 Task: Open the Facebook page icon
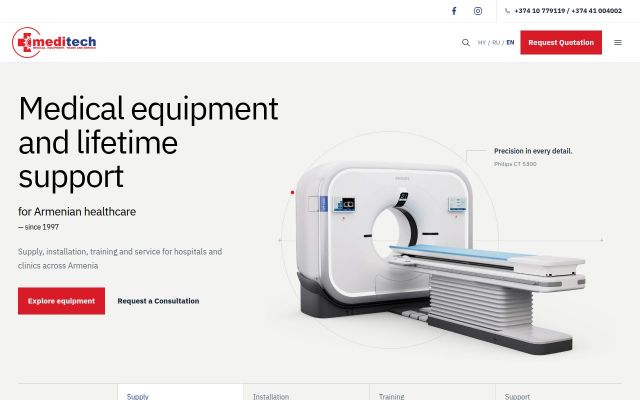coord(454,11)
